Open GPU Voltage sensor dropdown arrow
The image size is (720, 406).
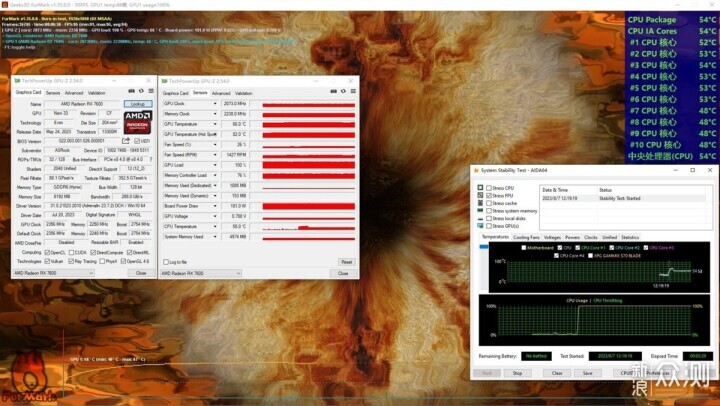(215, 216)
